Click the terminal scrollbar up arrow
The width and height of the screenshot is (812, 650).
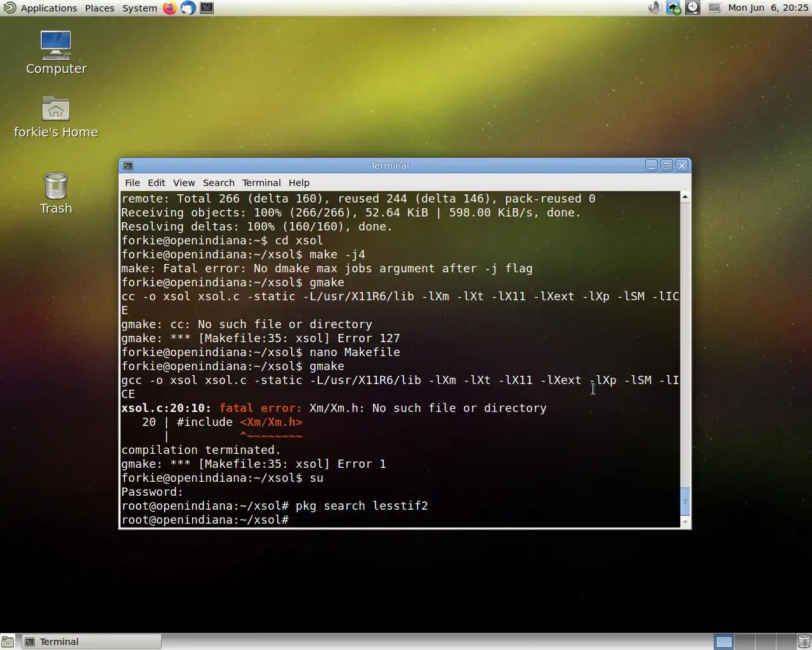685,197
